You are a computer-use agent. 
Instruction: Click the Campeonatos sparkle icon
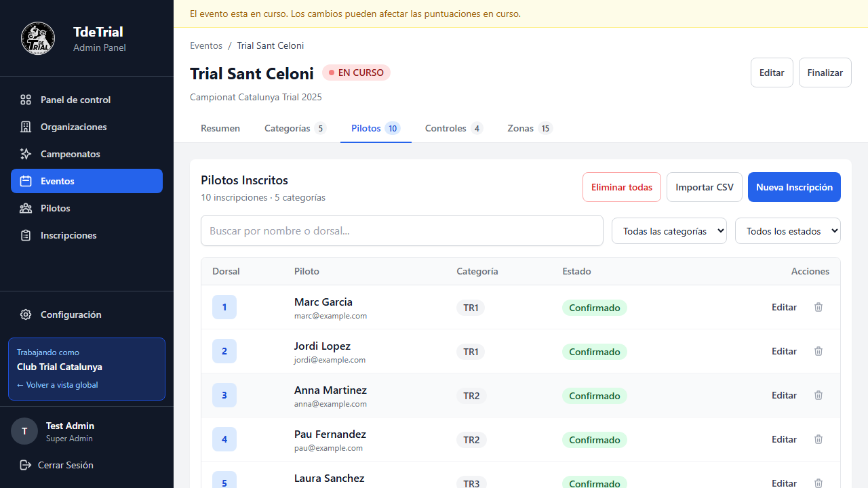pos(26,154)
